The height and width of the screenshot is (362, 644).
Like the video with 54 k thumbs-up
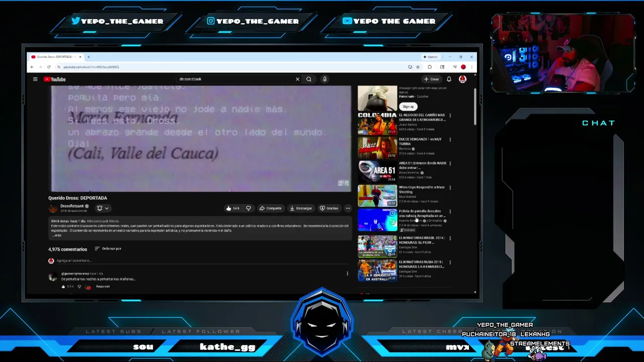point(232,208)
